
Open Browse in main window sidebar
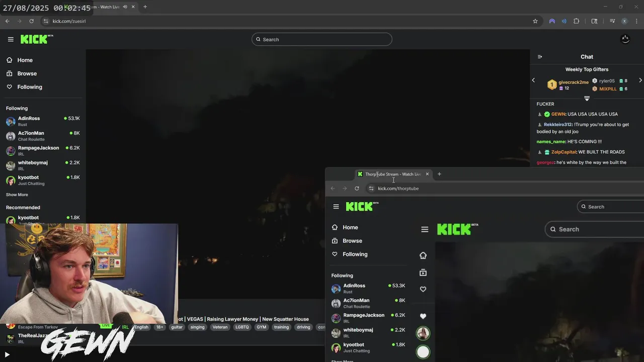(22, 73)
